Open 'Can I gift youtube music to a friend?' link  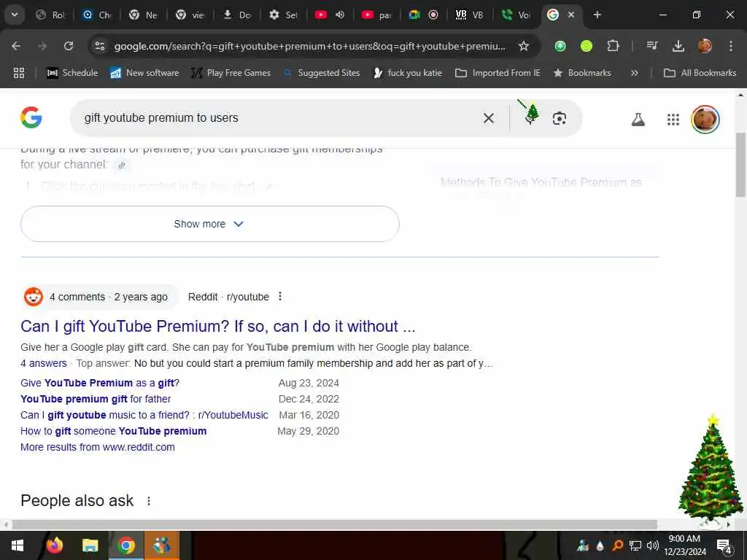coord(144,415)
